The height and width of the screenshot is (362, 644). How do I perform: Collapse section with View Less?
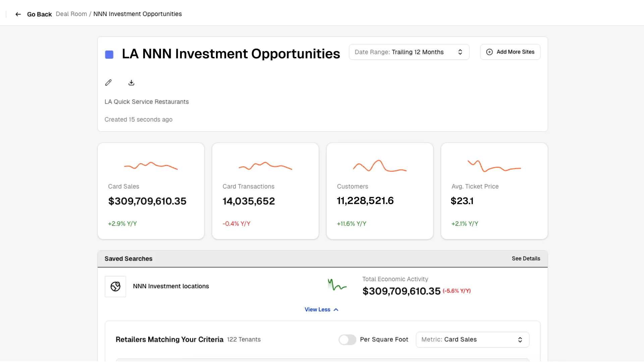click(x=321, y=309)
